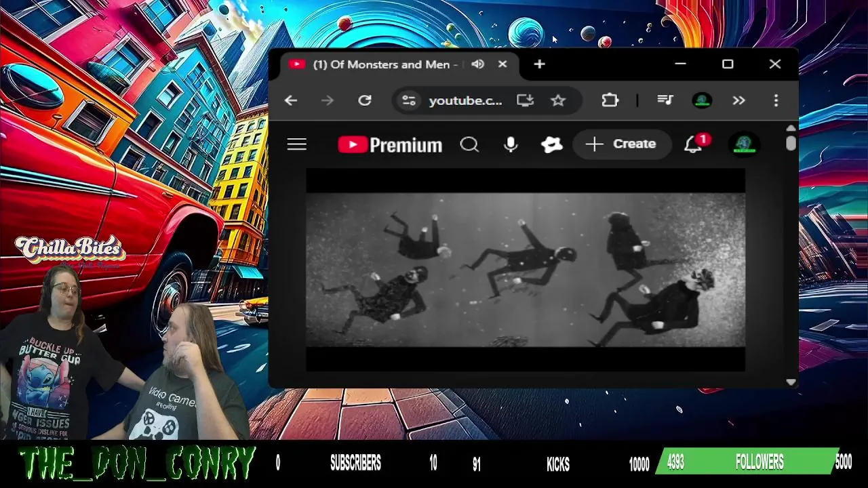Click the ChillaBites logo

click(x=71, y=251)
